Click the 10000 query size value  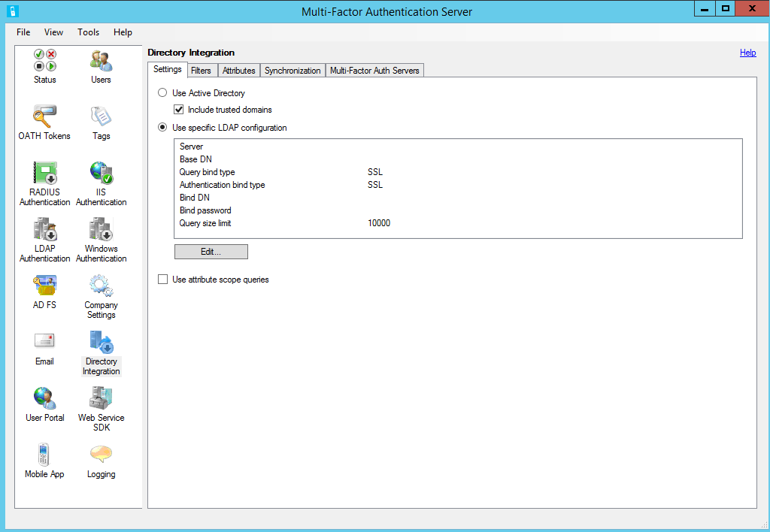(x=379, y=223)
